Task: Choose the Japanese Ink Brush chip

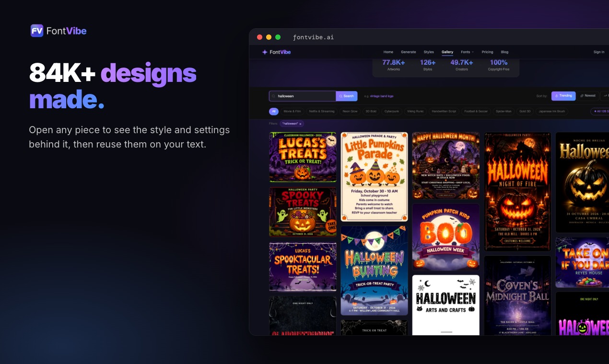Action: point(552,112)
